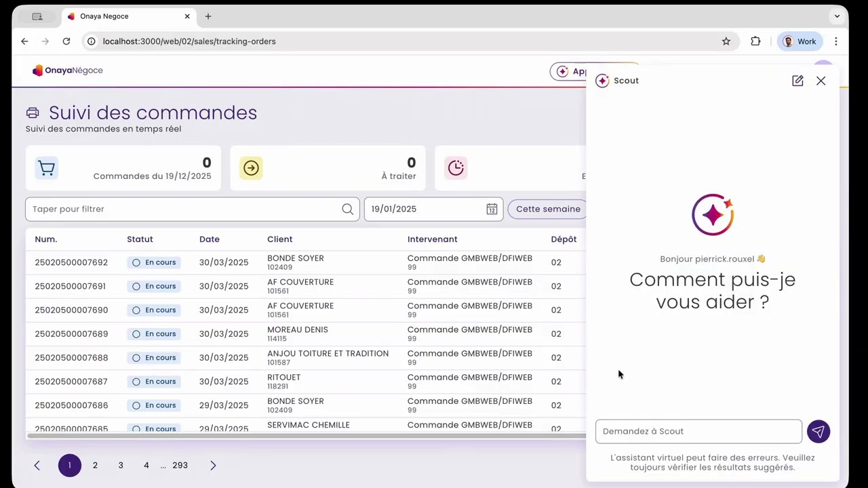868x488 pixels.
Task: Bookmark this page with the star icon
Action: click(726, 41)
